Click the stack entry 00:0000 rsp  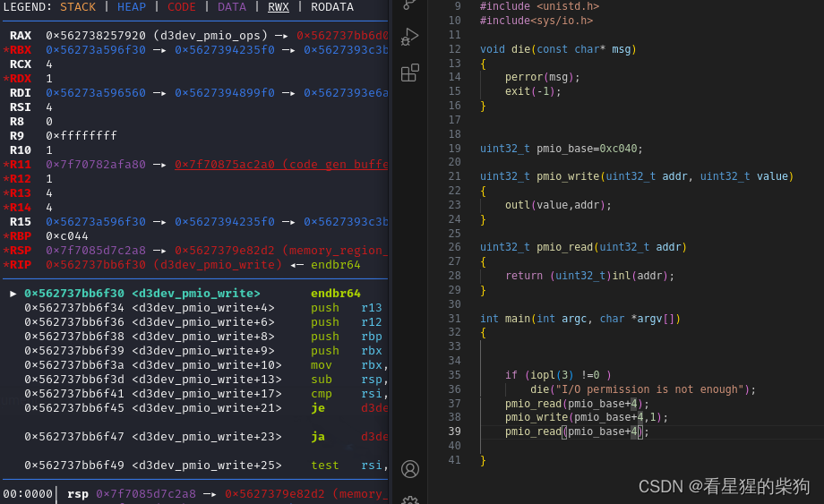[195, 494]
